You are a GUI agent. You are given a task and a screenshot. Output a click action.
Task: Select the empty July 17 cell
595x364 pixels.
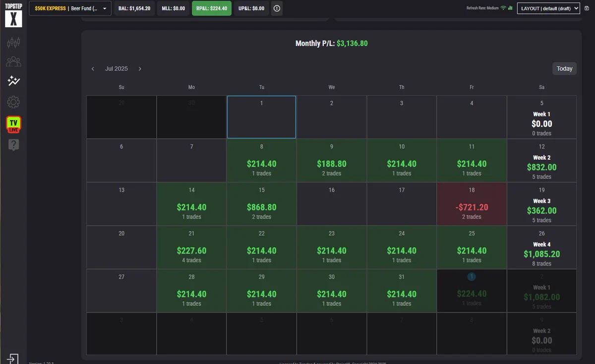[x=402, y=204]
